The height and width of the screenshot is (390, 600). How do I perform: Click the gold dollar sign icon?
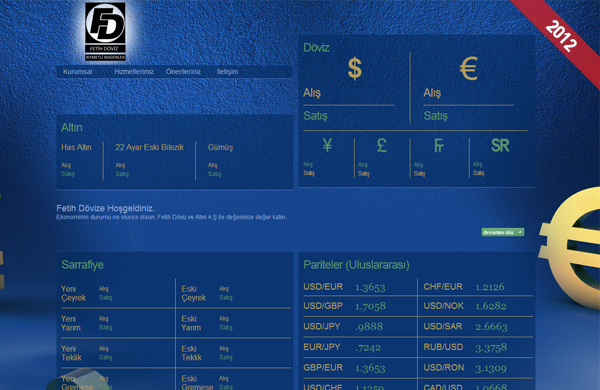(x=355, y=69)
